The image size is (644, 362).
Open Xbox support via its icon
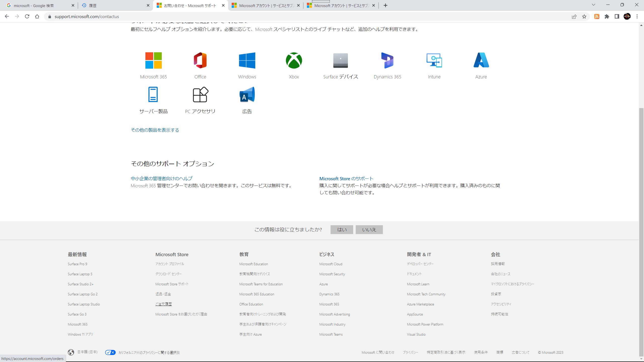coord(294,60)
